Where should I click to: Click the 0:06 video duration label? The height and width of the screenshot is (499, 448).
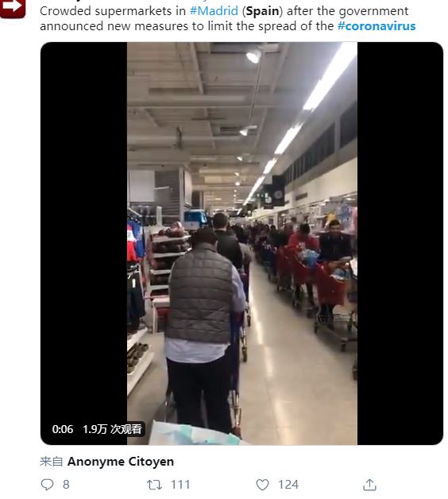(63, 429)
